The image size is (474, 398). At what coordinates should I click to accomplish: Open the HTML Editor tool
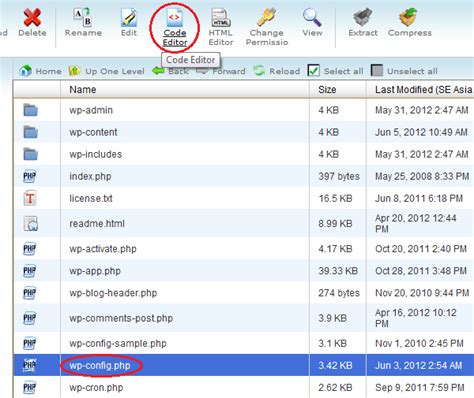pyautogui.click(x=220, y=27)
